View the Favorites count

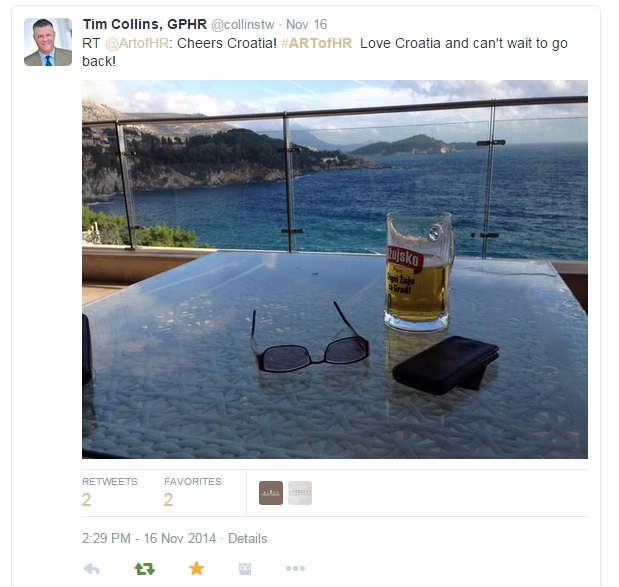coord(168,500)
